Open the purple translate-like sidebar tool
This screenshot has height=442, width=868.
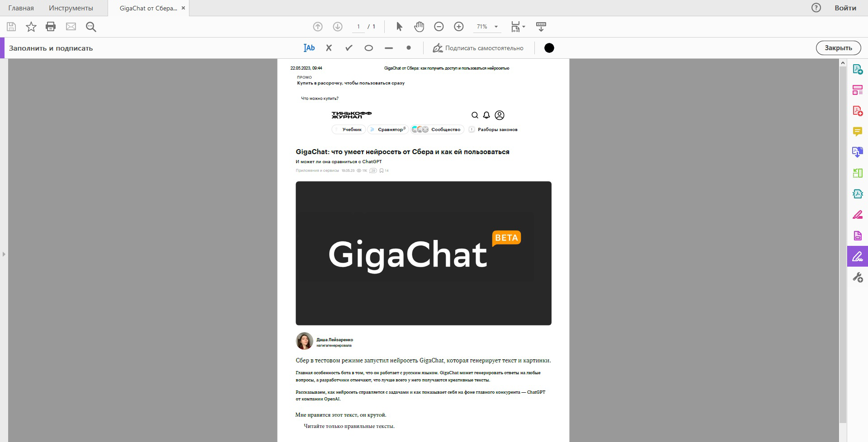tap(858, 152)
